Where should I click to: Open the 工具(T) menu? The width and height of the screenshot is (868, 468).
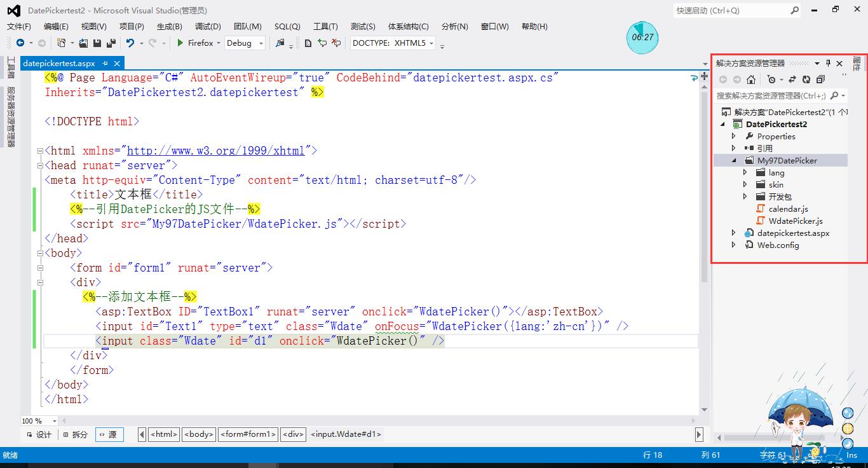click(x=325, y=27)
